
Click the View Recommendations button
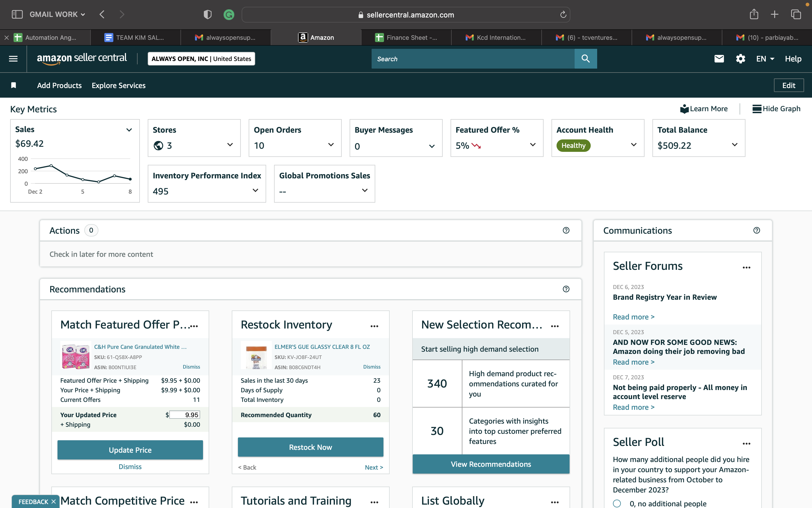click(491, 464)
